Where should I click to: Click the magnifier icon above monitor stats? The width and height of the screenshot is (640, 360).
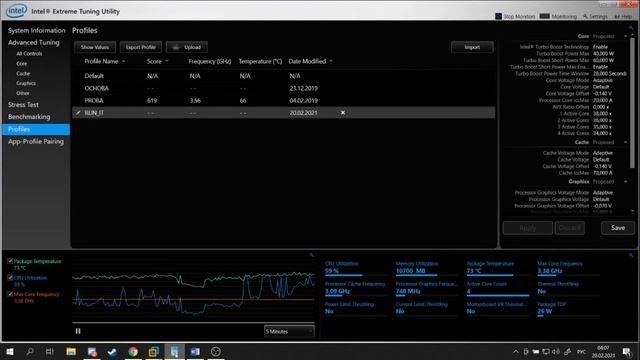click(631, 255)
